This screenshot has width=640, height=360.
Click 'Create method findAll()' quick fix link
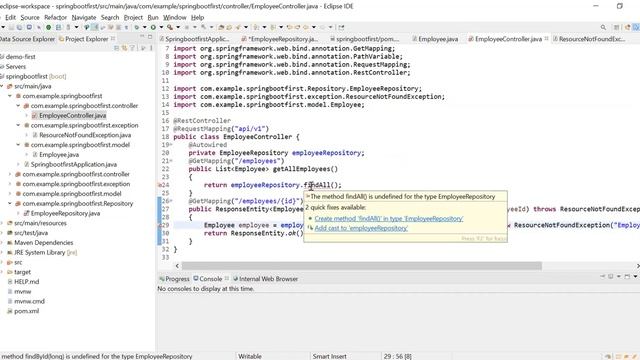(x=389, y=219)
